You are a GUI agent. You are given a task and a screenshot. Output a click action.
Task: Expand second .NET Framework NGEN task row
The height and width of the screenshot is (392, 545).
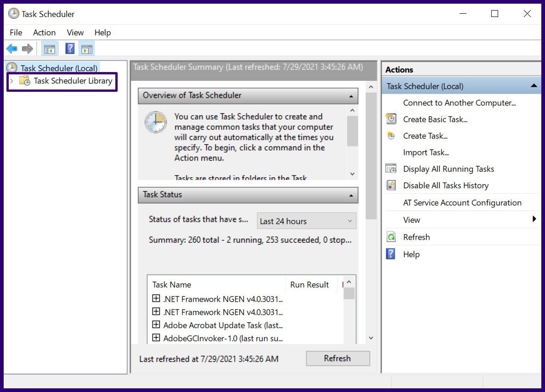pyautogui.click(x=156, y=312)
